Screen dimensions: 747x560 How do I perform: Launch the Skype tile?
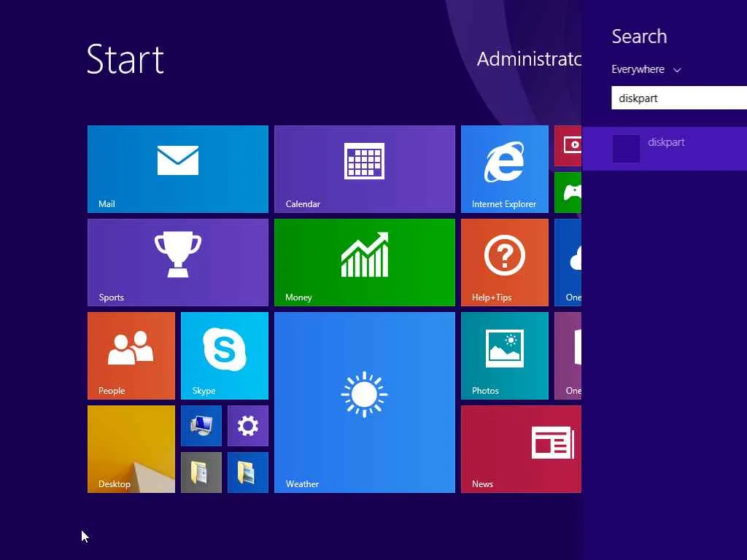(225, 356)
